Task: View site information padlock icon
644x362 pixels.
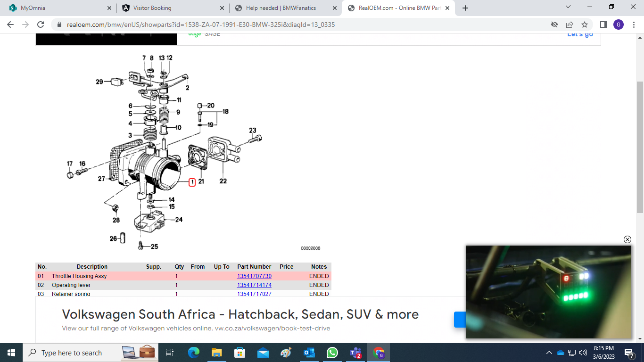Action: point(59,25)
